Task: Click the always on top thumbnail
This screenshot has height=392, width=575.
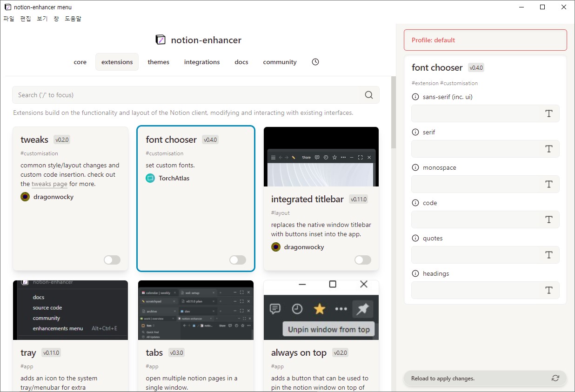Action: click(321, 310)
